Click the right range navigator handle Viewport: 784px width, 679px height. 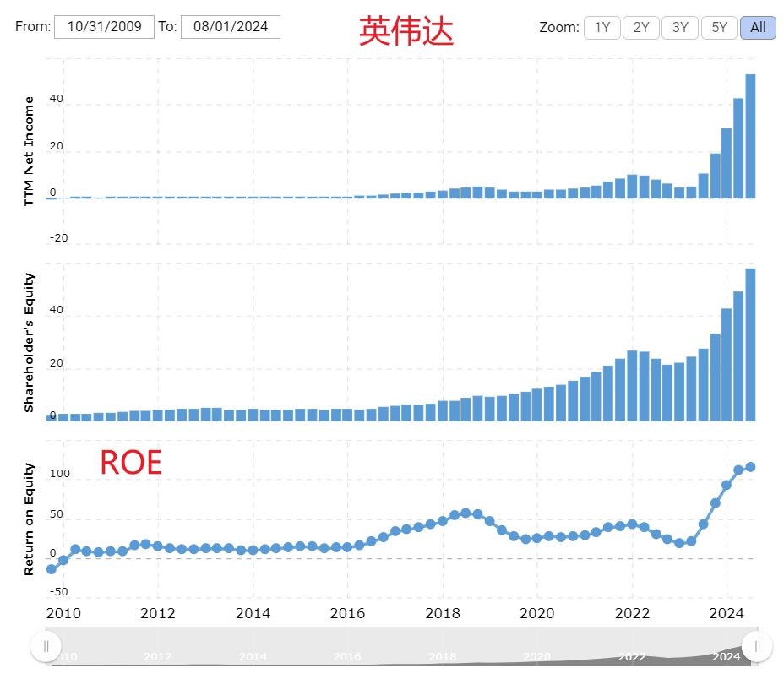(757, 647)
